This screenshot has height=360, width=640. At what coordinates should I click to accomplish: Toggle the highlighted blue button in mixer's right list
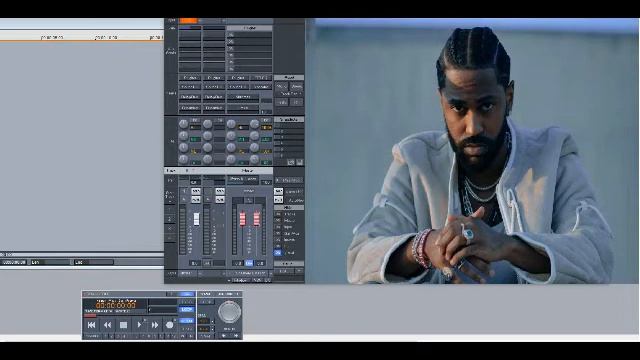278,253
